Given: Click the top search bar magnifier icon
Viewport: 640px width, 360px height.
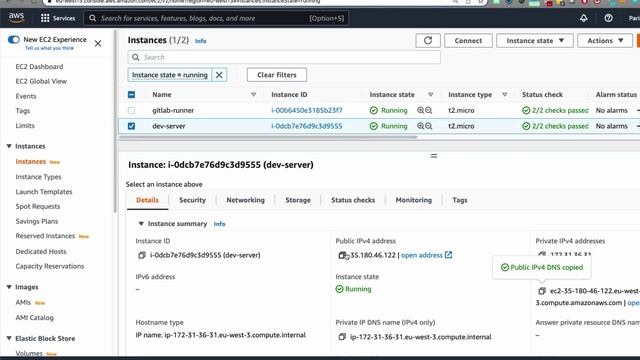Looking at the screenshot, I should point(93,18).
